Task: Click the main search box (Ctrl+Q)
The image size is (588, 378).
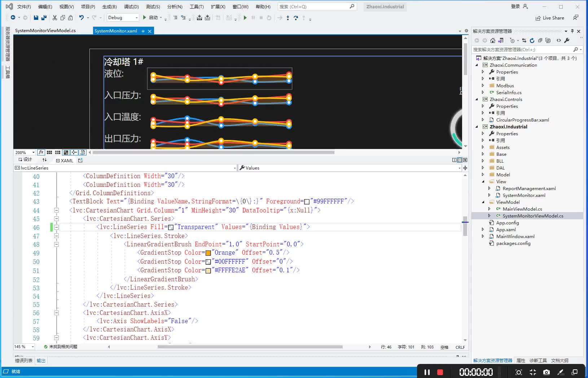Action: tap(317, 6)
